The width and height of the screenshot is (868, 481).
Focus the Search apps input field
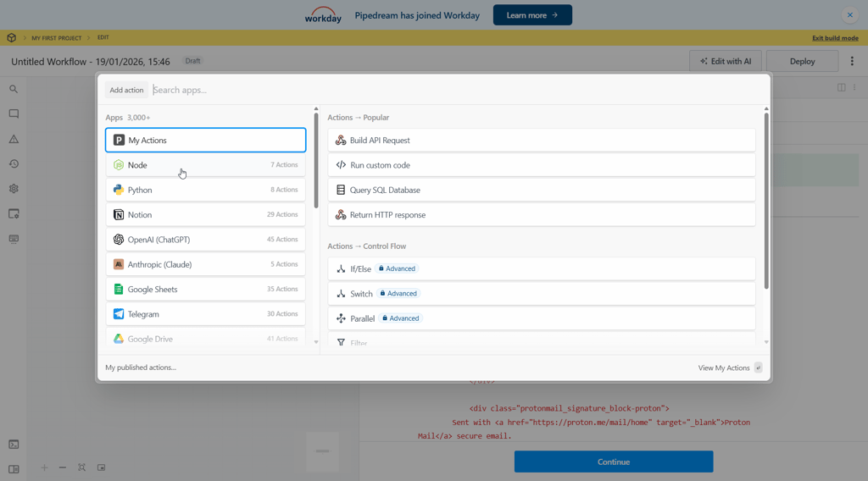point(457,90)
